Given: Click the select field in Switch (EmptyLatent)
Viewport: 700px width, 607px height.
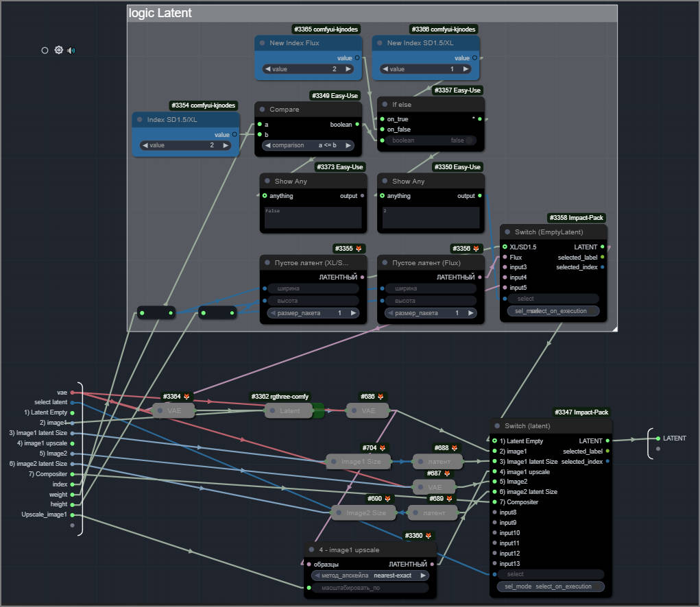Looking at the screenshot, I should coord(551,299).
